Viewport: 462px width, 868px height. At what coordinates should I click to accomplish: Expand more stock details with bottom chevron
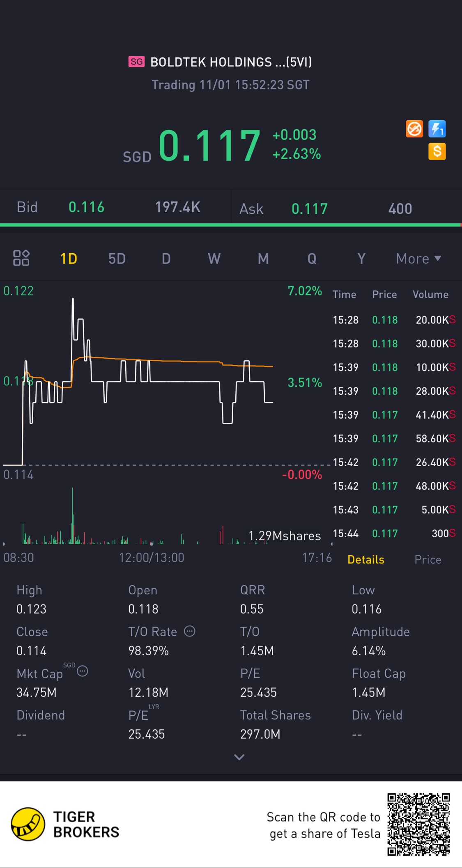[x=239, y=757]
